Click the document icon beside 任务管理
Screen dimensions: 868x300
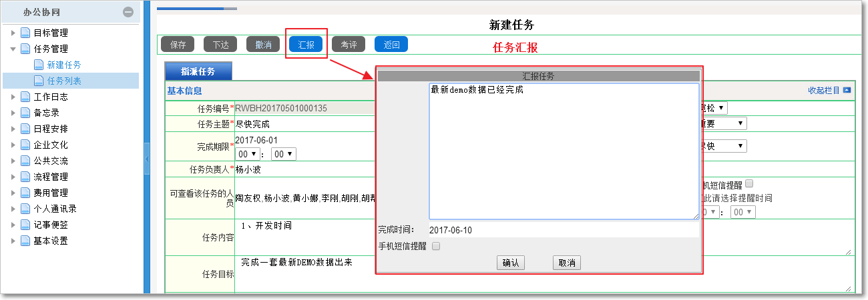point(25,49)
